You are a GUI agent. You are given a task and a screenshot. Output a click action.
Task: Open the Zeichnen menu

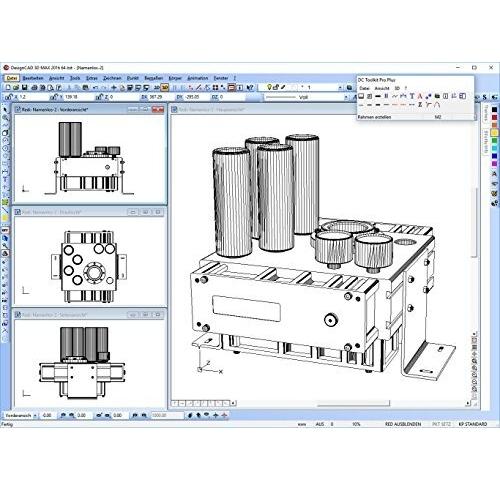pos(112,78)
